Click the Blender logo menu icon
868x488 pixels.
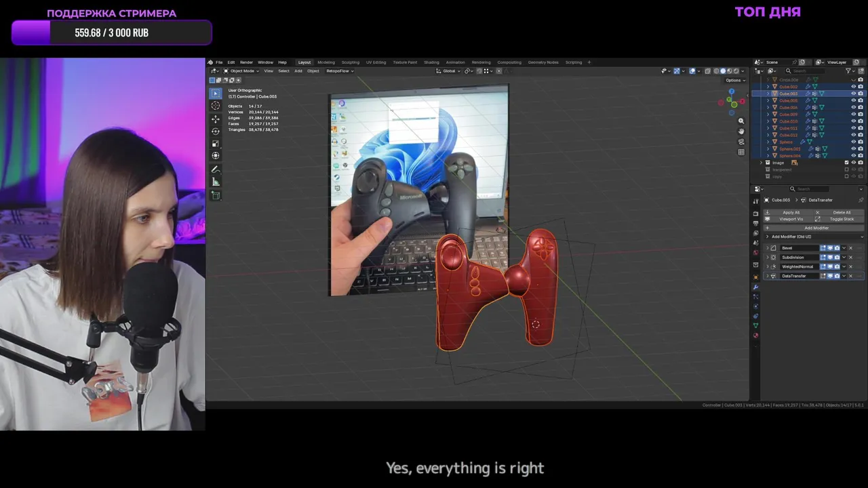pos(210,62)
